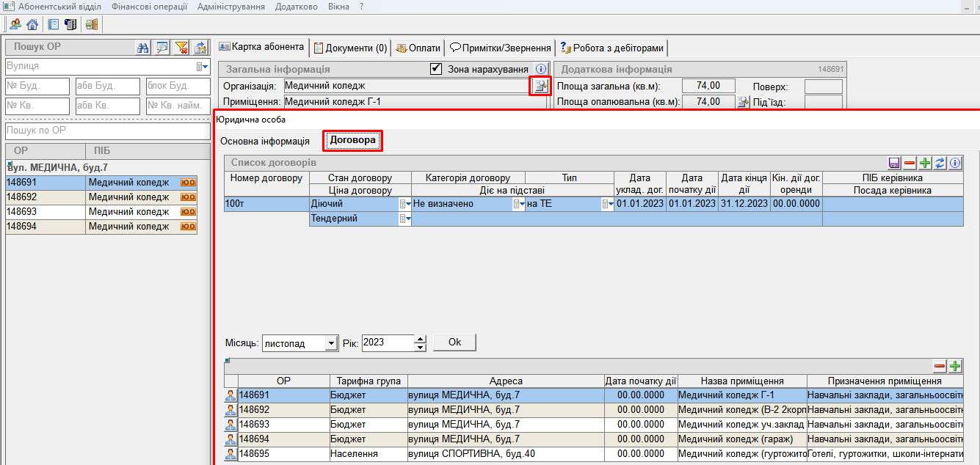Image resolution: width=980 pixels, height=465 pixels.
Task: Open organization details icon next to Медичний коледж
Action: pos(540,87)
